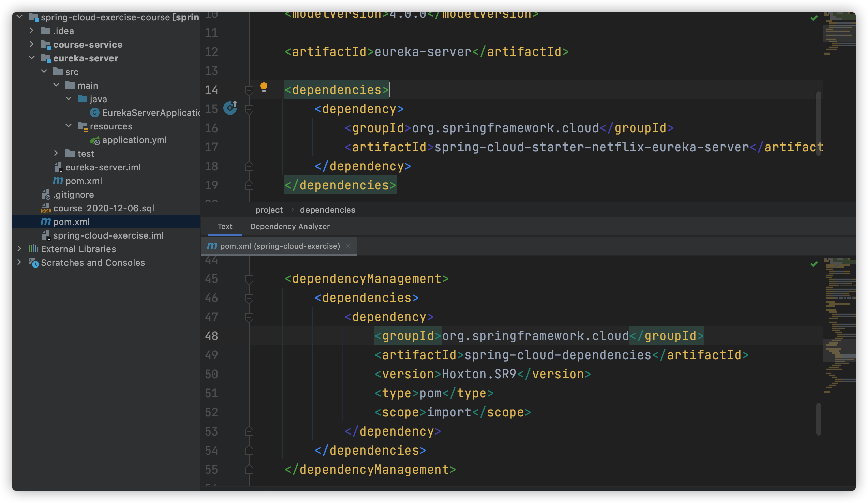Click the java source folder icon

(82, 99)
